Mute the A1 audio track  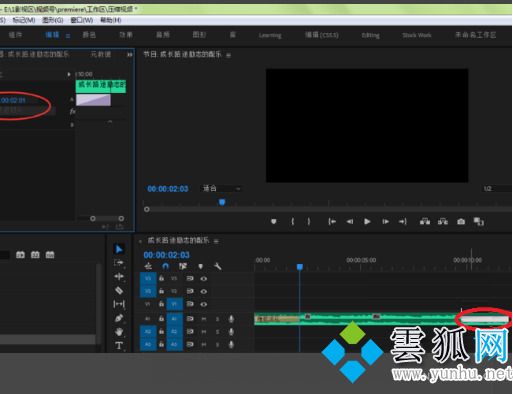coord(204,319)
